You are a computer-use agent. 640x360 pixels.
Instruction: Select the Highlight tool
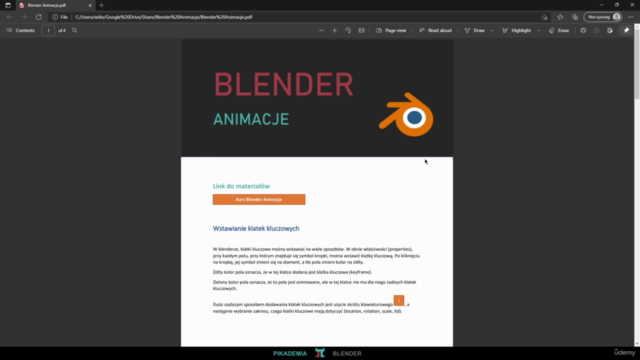(x=516, y=31)
